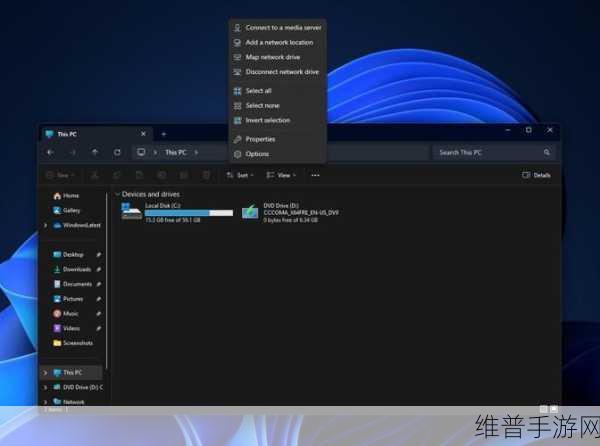Click the Share toolbar icon

(184, 175)
